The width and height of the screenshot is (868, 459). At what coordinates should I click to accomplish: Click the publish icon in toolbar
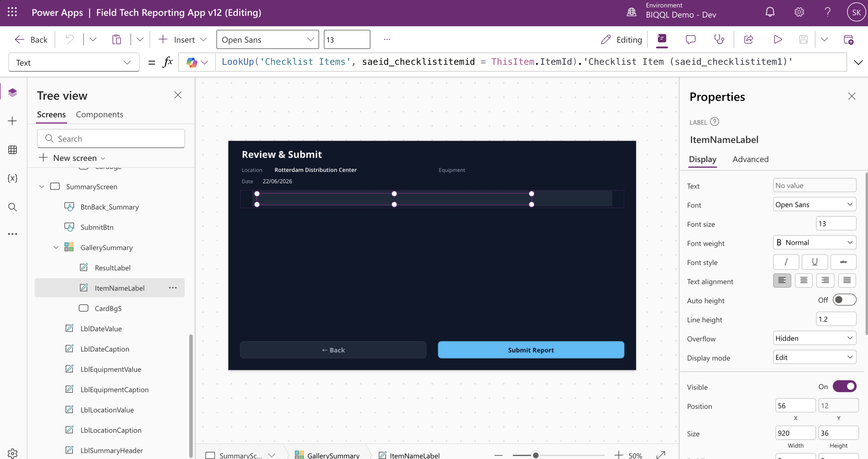(x=848, y=39)
